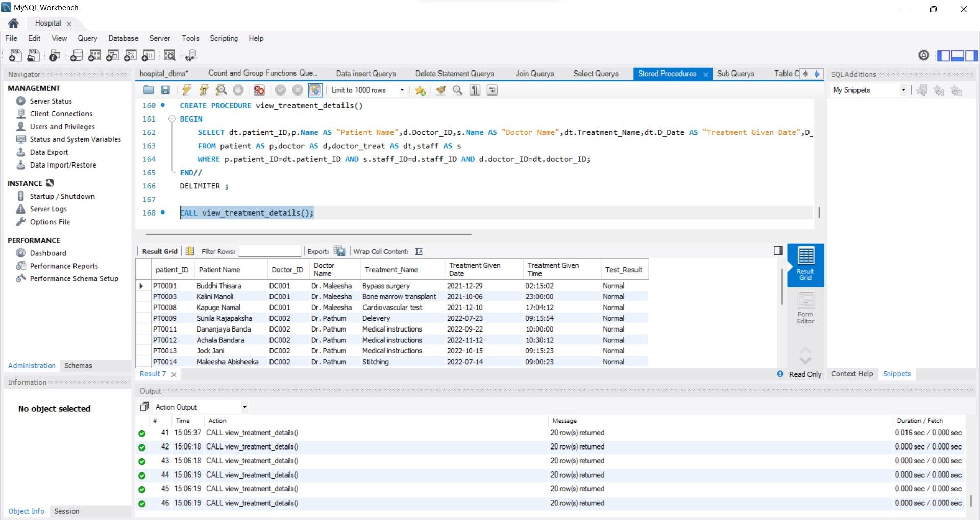
Task: Open performance Dashboard
Action: (x=48, y=253)
